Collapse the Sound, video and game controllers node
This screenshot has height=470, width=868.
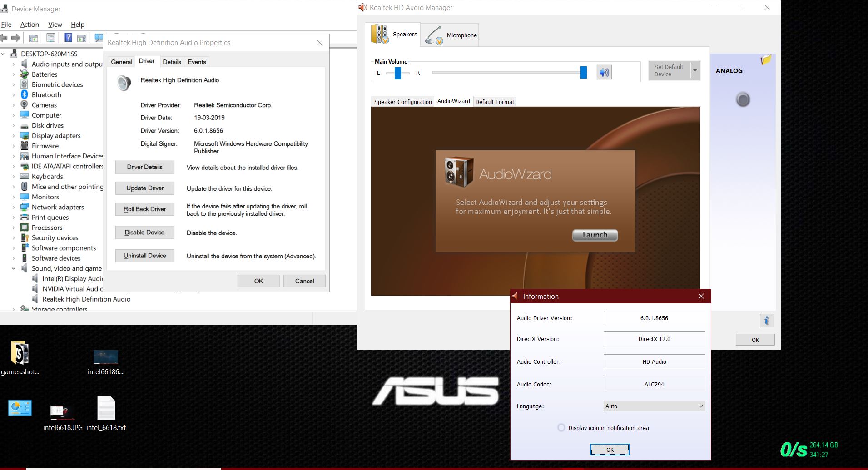(14, 268)
